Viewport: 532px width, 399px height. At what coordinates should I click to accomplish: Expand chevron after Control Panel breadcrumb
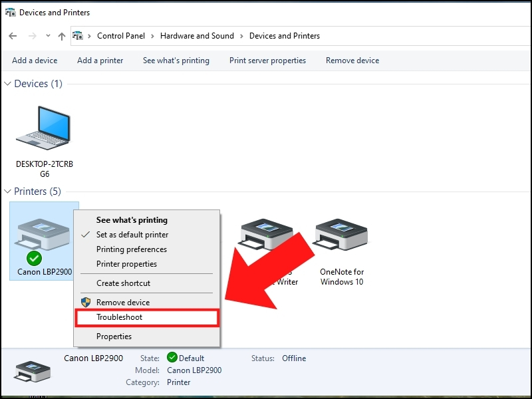152,36
